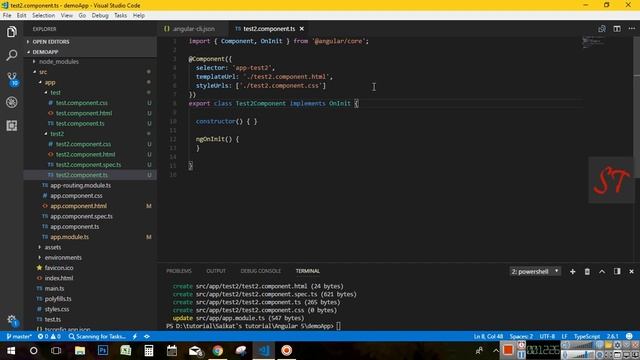Image resolution: width=640 pixels, height=360 pixels.
Task: Add a new terminal with plus icon
Action: 572,271
